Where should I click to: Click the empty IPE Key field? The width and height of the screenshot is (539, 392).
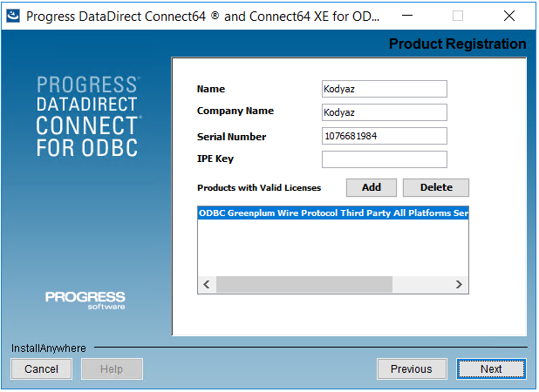[x=385, y=159]
